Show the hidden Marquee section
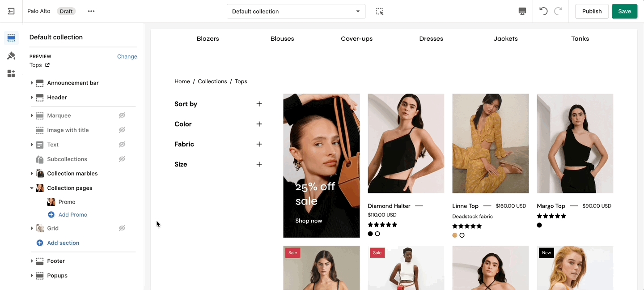The height and width of the screenshot is (290, 644). 122,115
